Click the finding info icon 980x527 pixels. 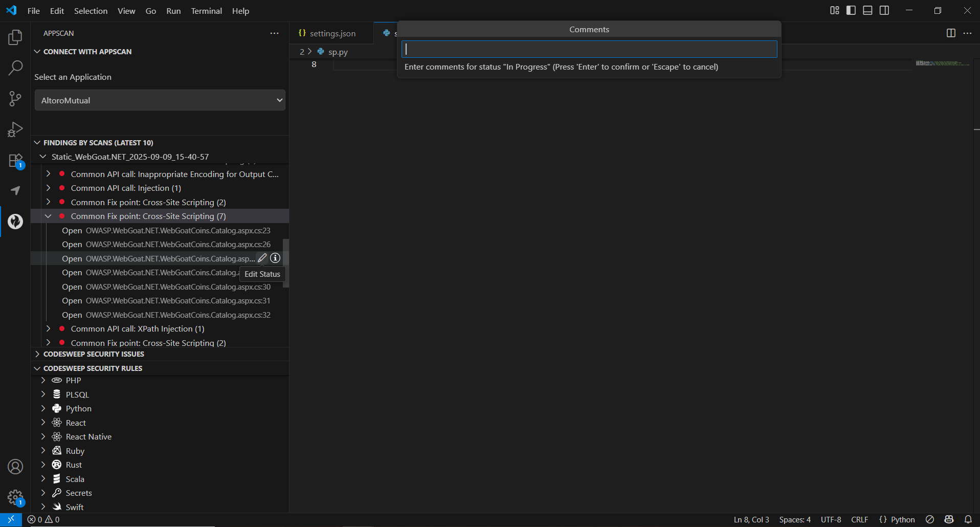[x=275, y=258]
